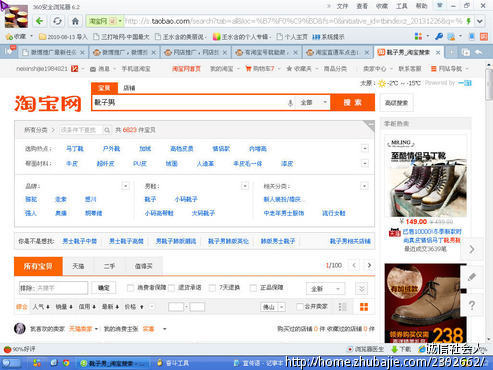This screenshot has height=370, width=493.
Task: Open the 文件 menu
Action: (342, 6)
